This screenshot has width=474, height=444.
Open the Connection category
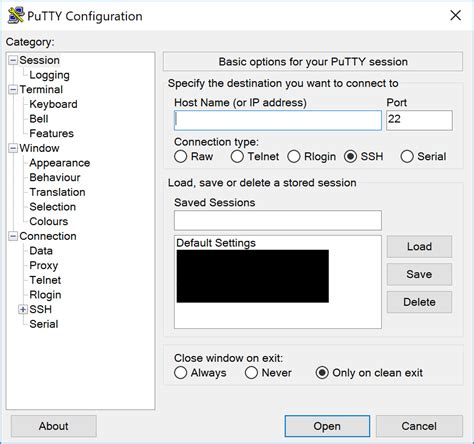(x=48, y=236)
